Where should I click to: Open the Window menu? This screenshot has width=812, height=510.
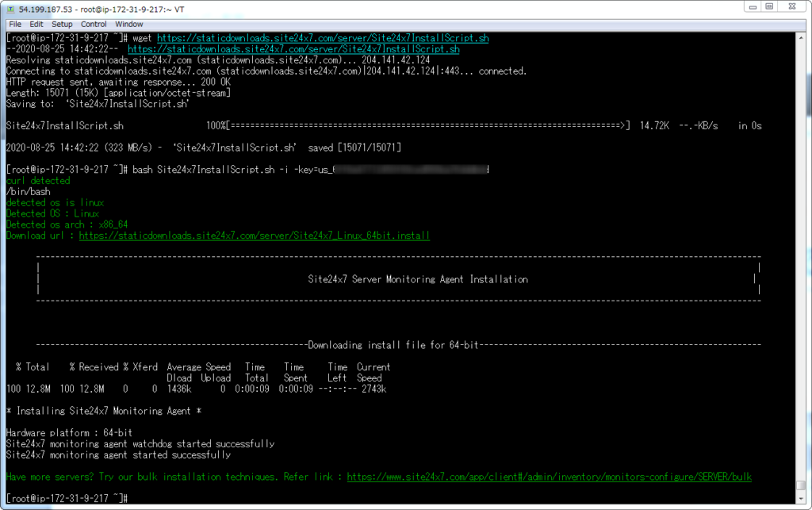(x=128, y=24)
